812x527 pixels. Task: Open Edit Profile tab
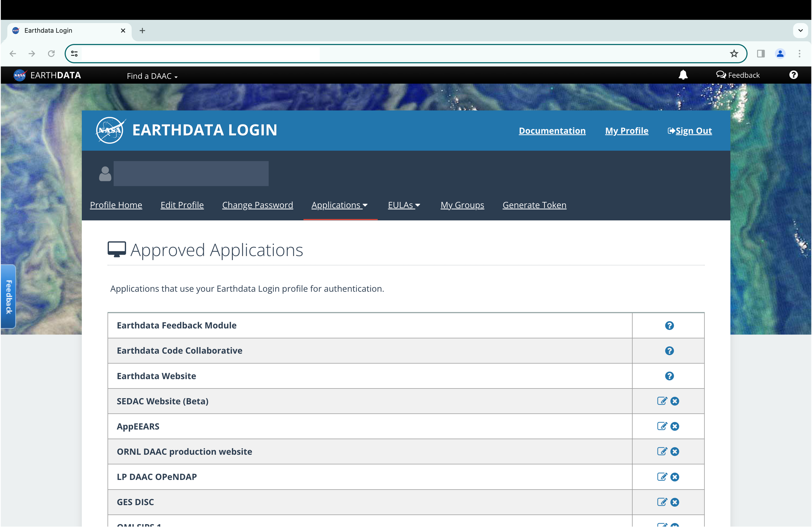pyautogui.click(x=182, y=205)
